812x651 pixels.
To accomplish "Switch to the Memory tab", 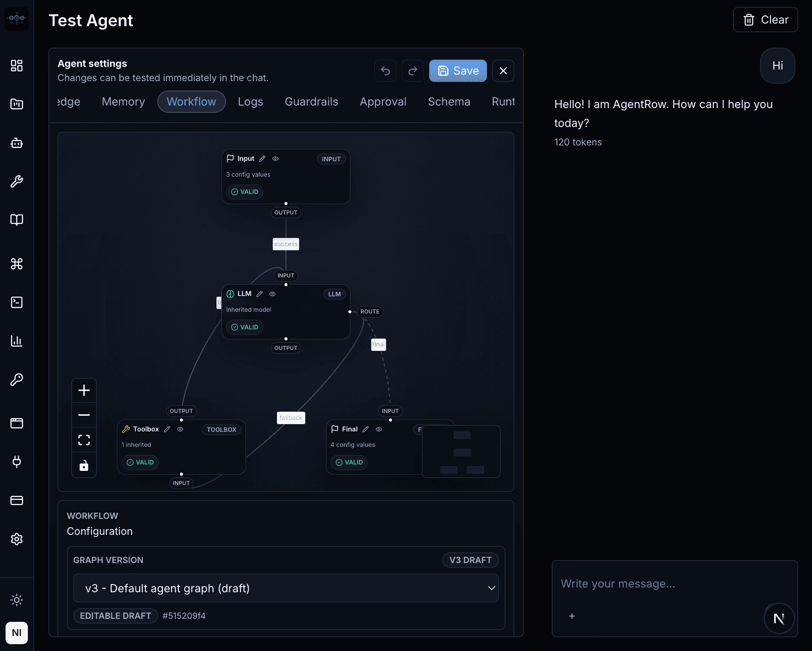I will pyautogui.click(x=123, y=102).
